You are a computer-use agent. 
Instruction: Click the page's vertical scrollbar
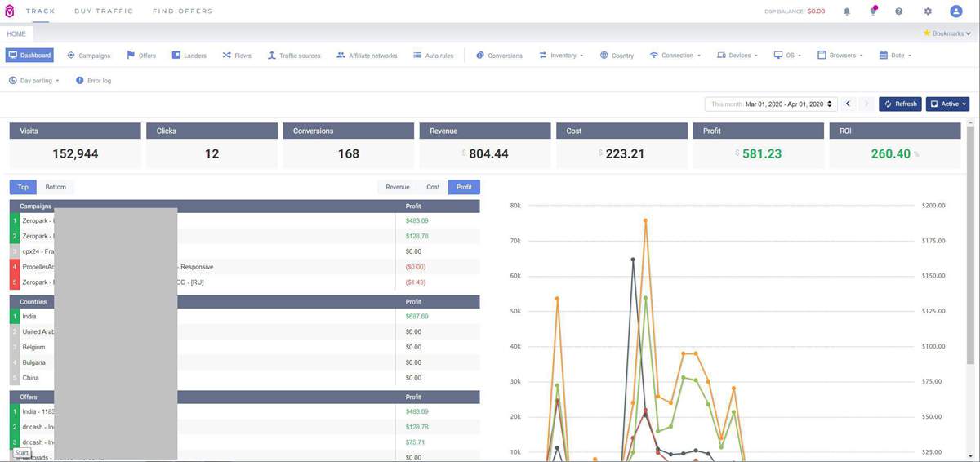pos(970,245)
